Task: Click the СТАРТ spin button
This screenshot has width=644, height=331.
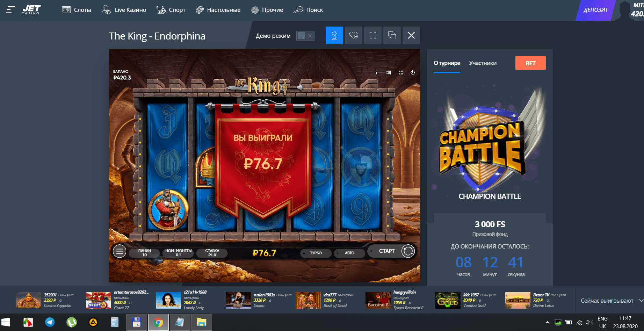Action: [387, 251]
